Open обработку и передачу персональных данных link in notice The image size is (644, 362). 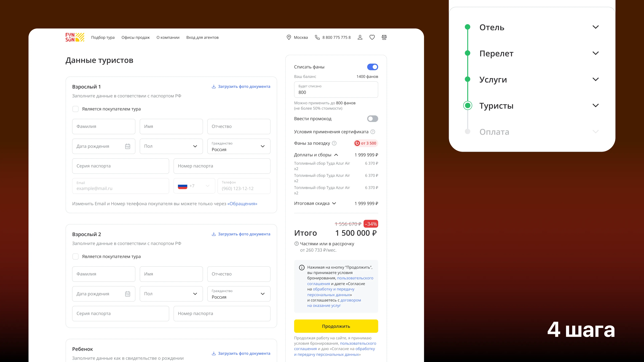331,292
